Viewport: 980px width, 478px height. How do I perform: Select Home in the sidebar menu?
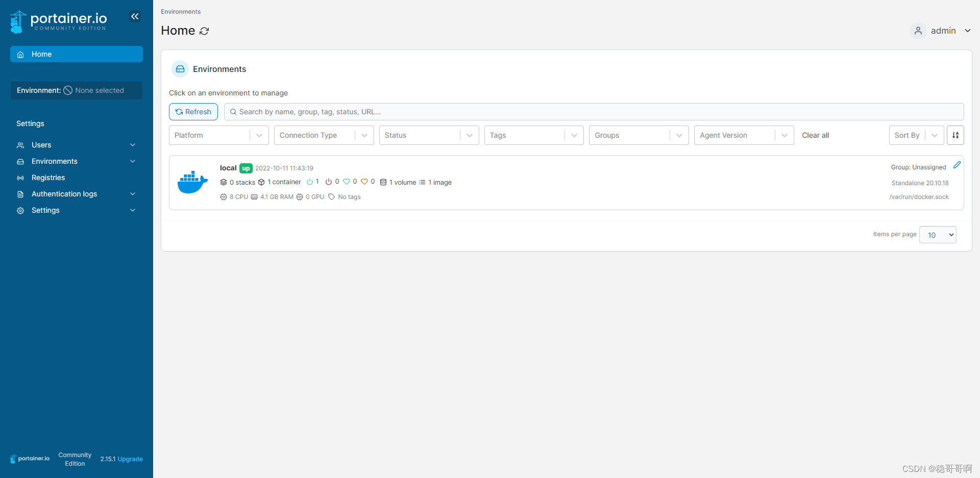(41, 54)
